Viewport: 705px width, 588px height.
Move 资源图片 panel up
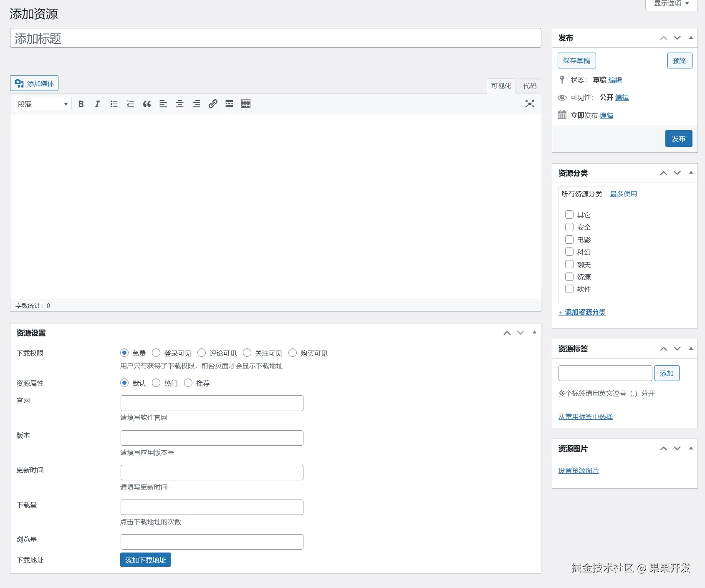coord(664,449)
